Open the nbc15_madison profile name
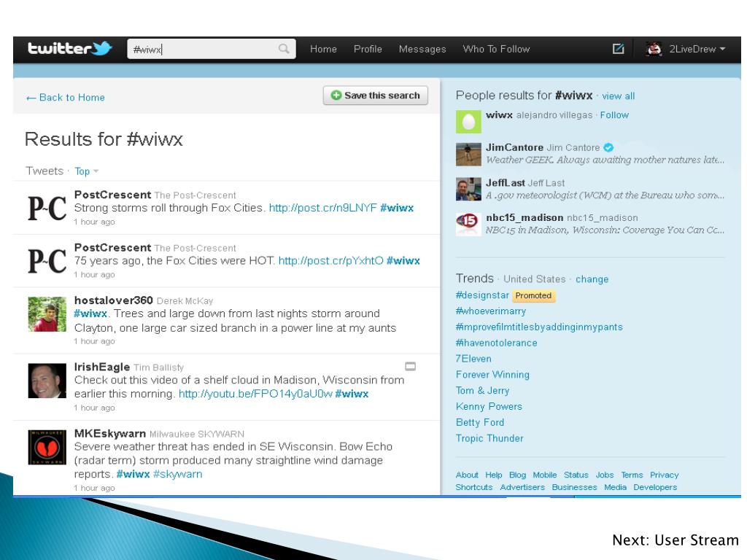 525,217
